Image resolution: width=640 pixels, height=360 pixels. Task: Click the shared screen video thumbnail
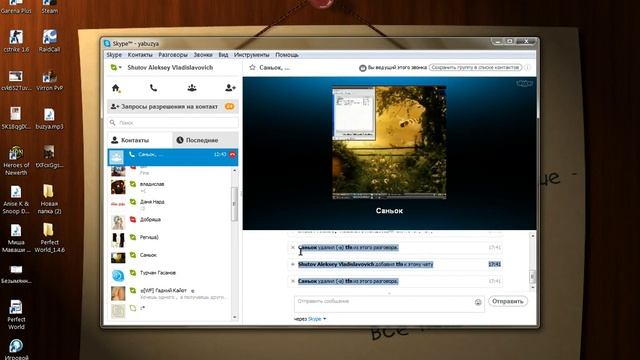point(389,142)
